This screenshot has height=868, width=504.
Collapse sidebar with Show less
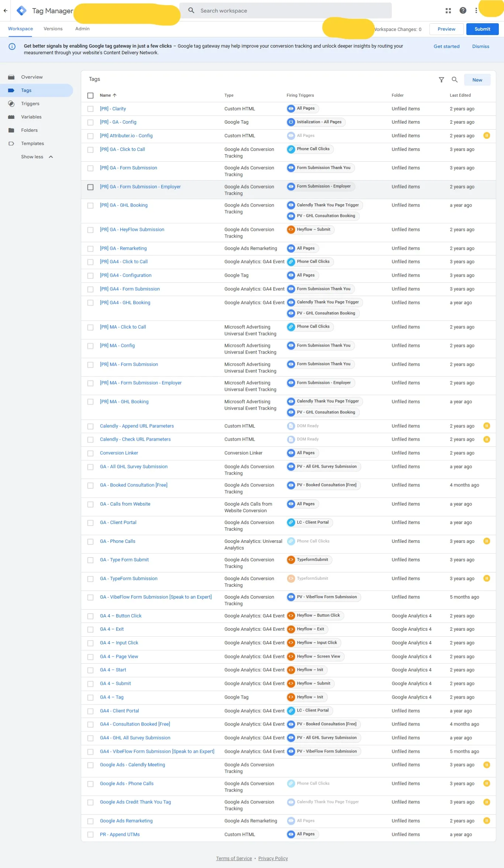point(37,157)
